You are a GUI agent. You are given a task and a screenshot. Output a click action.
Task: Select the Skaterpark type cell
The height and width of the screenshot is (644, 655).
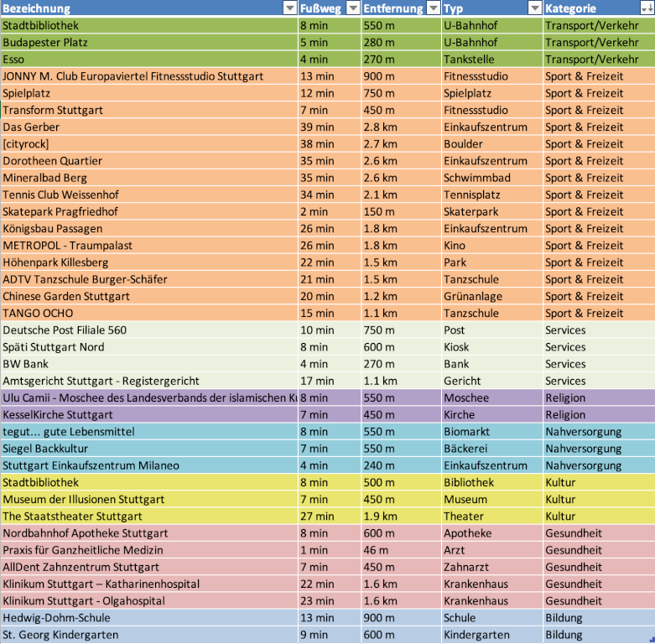492,211
